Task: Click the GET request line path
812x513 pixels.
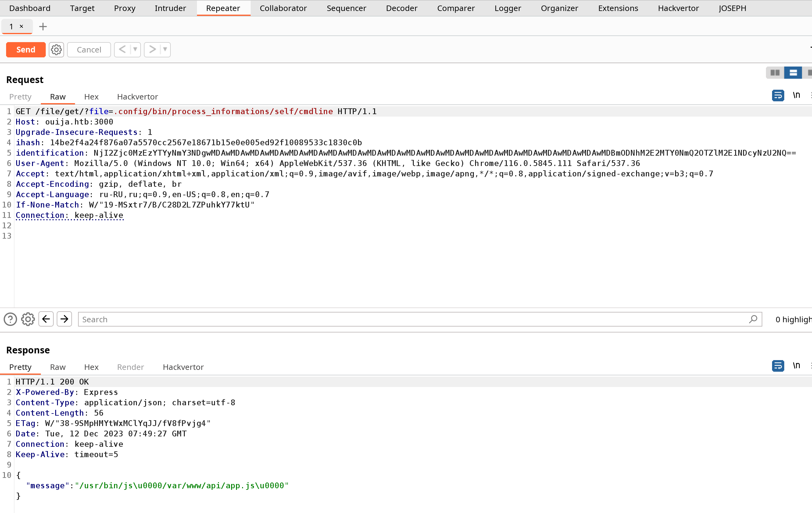Action: tap(184, 112)
